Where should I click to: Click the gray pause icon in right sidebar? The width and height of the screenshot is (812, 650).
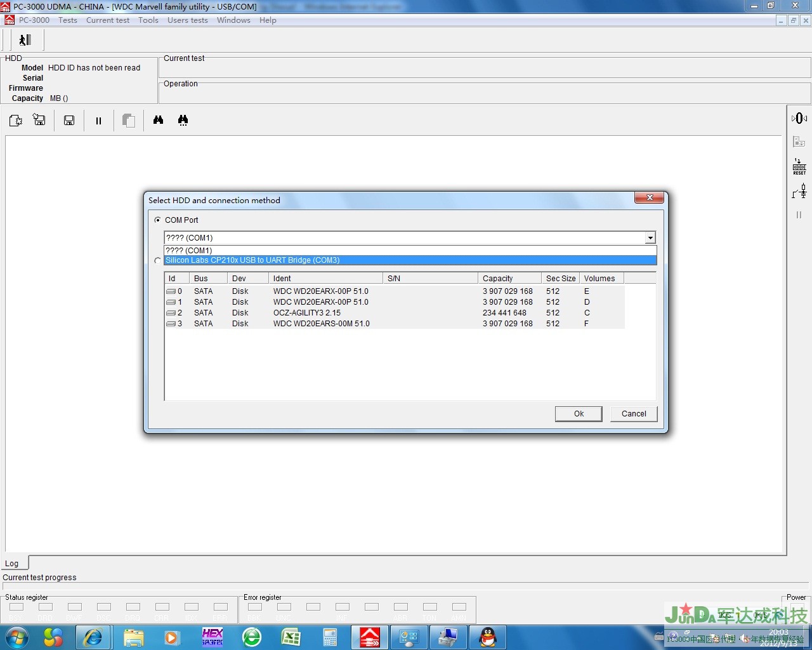pyautogui.click(x=799, y=215)
